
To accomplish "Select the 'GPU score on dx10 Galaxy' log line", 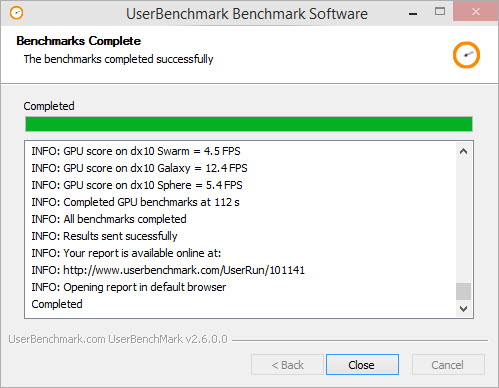I will pos(139,168).
